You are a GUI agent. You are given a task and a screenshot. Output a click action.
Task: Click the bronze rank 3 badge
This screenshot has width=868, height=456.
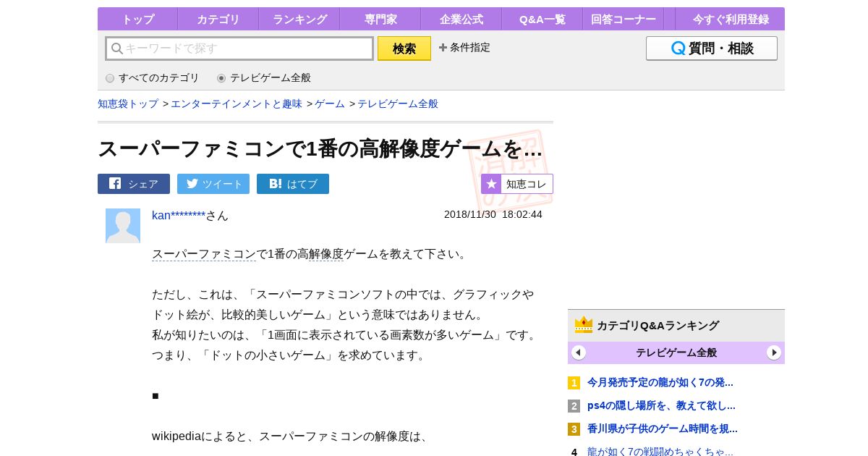click(574, 429)
